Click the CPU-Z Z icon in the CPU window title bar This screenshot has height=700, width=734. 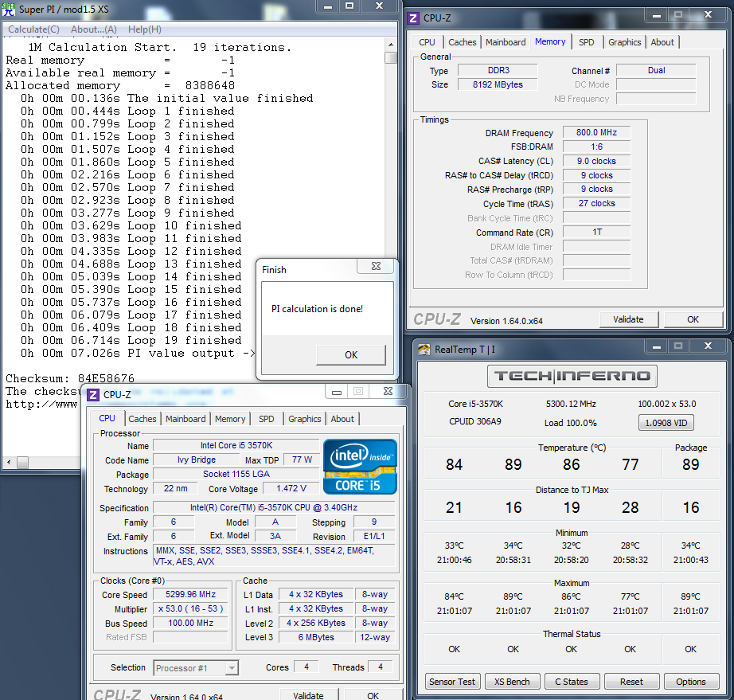(93, 395)
